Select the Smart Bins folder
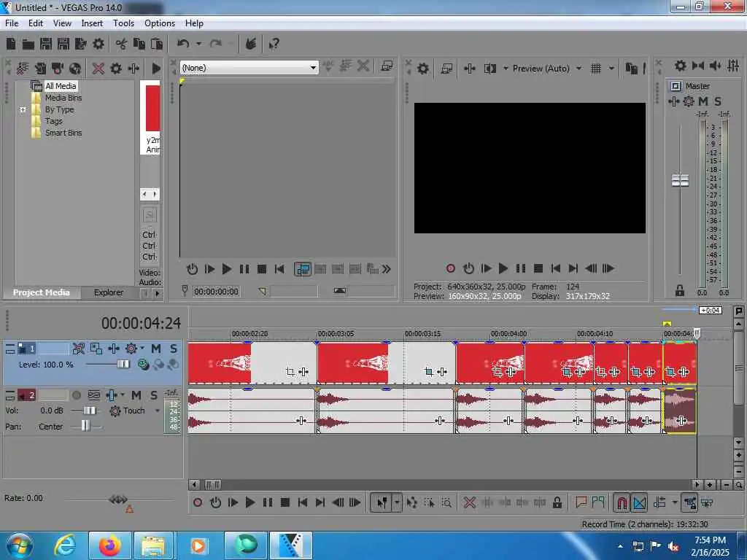The image size is (747, 560). click(63, 133)
